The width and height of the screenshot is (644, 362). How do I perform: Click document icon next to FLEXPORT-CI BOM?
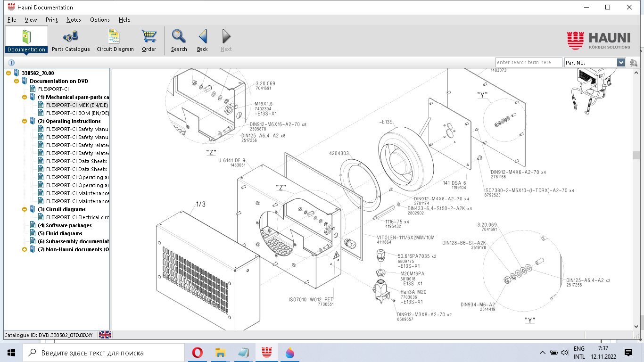(41, 113)
